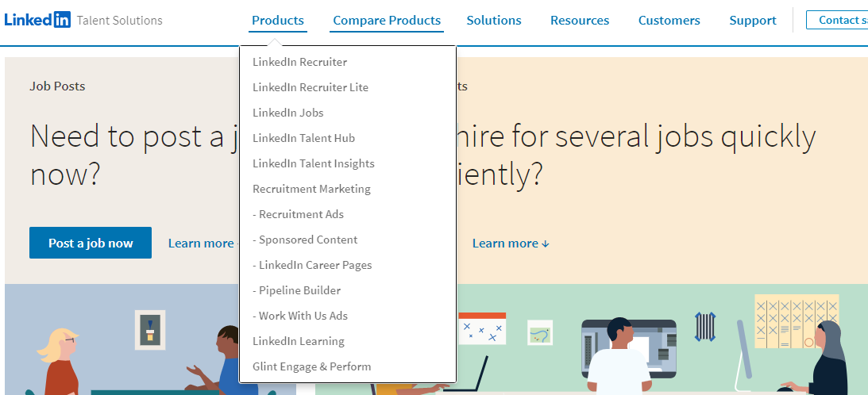868x395 pixels.
Task: Select LinkedIn Recruiter from the dropdown
Action: [x=299, y=62]
